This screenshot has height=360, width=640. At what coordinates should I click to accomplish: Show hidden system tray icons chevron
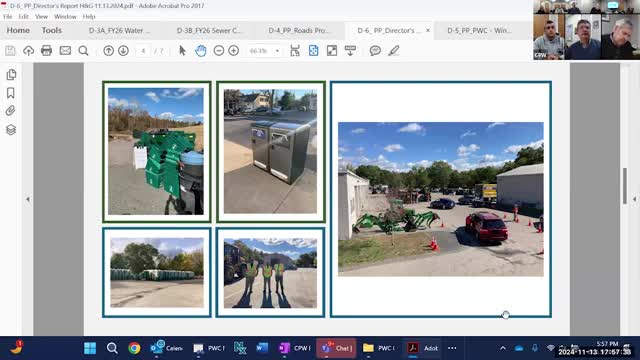click(x=503, y=348)
